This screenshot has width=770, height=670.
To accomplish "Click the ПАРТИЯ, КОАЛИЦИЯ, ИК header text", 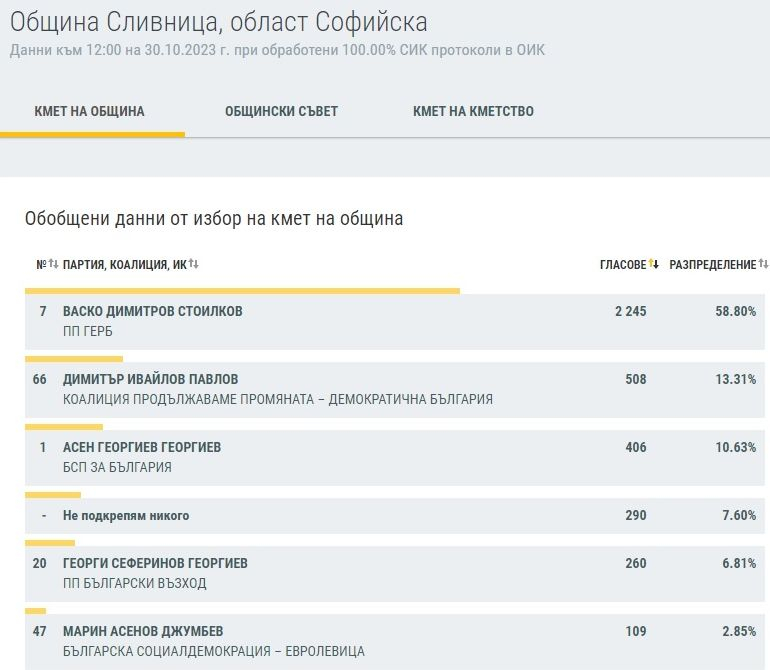I will tap(125, 265).
